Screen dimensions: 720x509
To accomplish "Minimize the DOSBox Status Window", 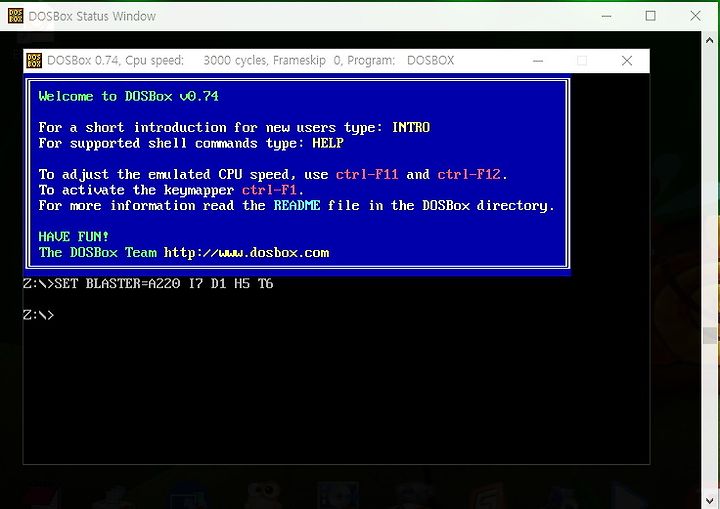I will [606, 16].
